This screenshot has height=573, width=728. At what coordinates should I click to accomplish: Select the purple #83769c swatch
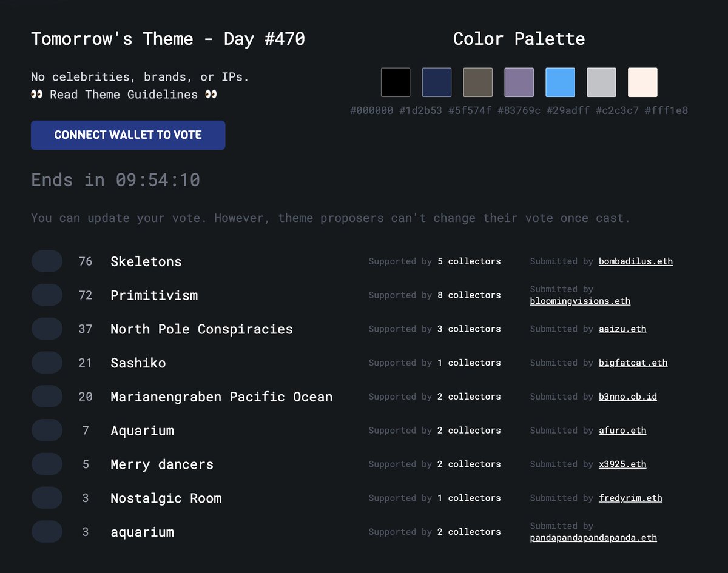coord(519,82)
